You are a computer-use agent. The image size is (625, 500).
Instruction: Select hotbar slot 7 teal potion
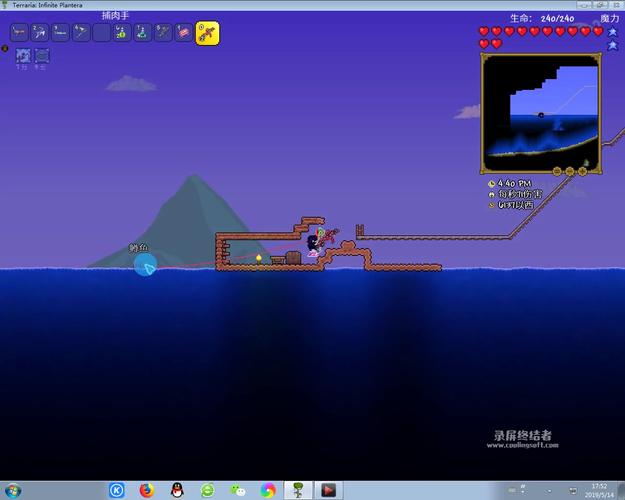(143, 32)
